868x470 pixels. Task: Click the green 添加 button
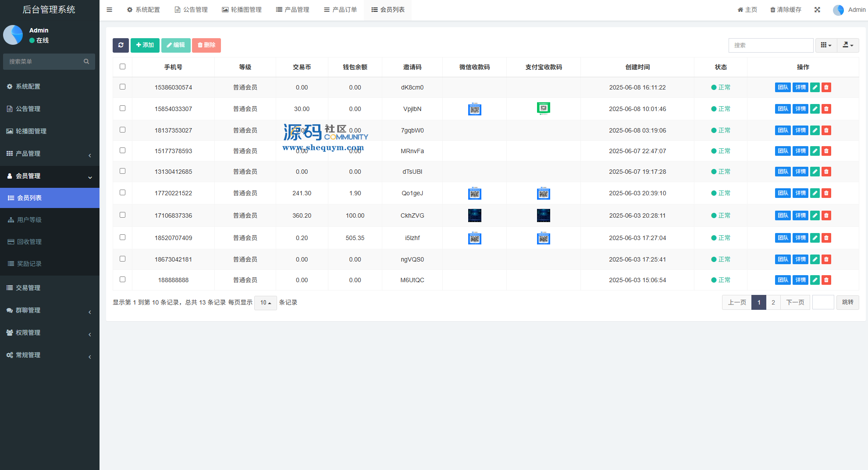point(145,45)
